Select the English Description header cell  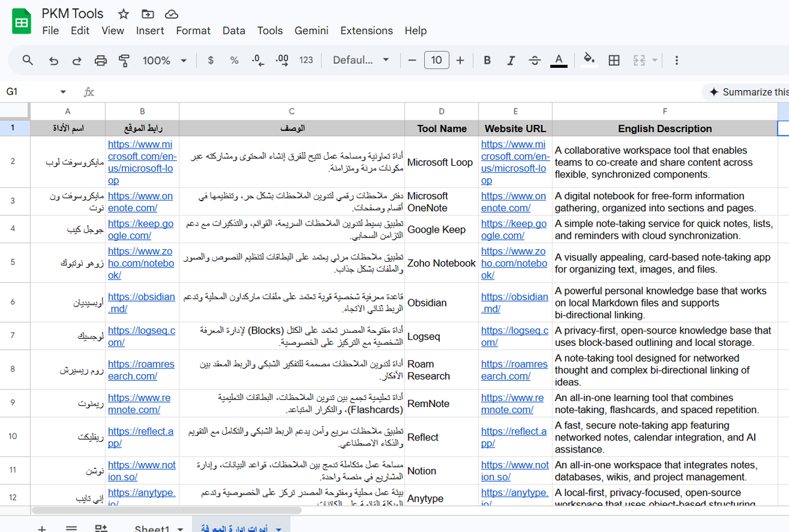click(x=665, y=128)
